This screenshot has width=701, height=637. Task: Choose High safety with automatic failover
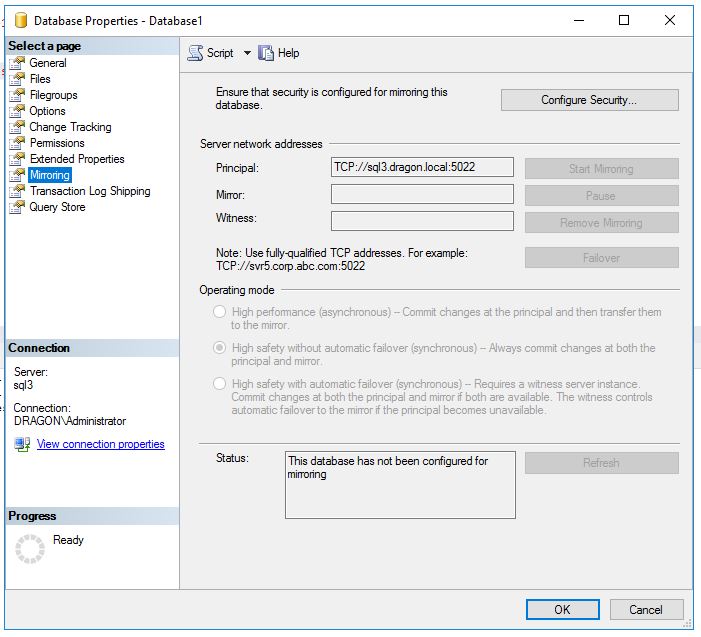[x=219, y=384]
